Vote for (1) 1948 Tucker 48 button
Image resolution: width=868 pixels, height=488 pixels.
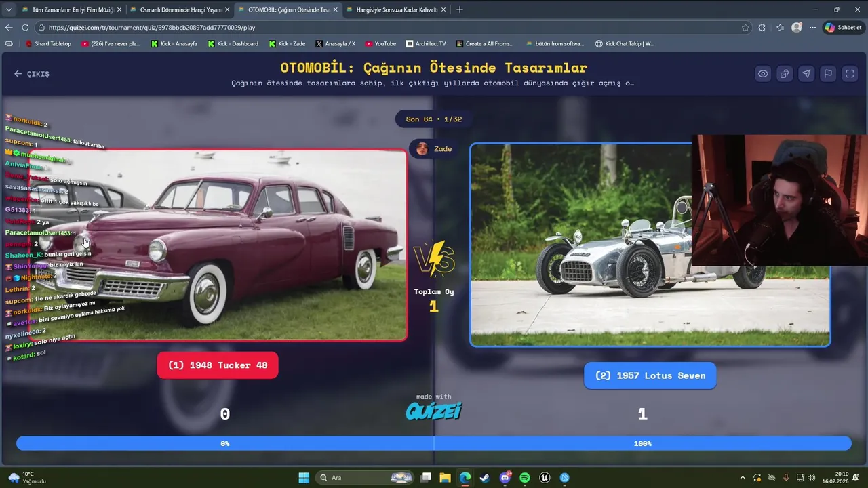tap(218, 365)
